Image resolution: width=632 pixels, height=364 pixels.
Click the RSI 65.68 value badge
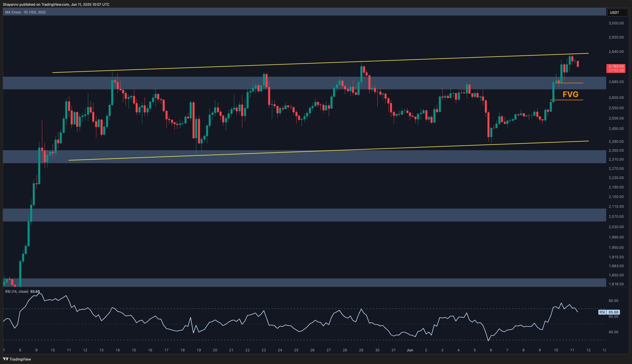click(x=613, y=312)
